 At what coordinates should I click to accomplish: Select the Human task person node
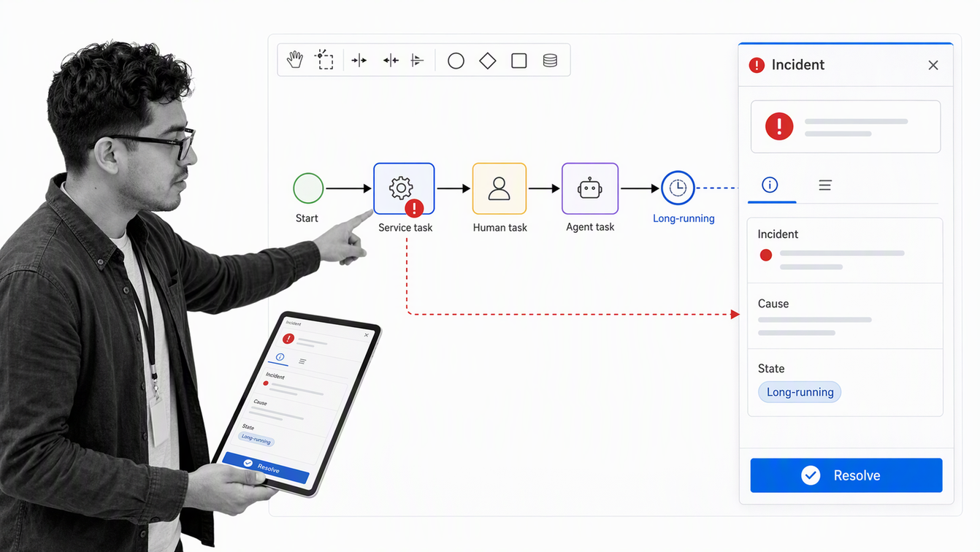(499, 188)
